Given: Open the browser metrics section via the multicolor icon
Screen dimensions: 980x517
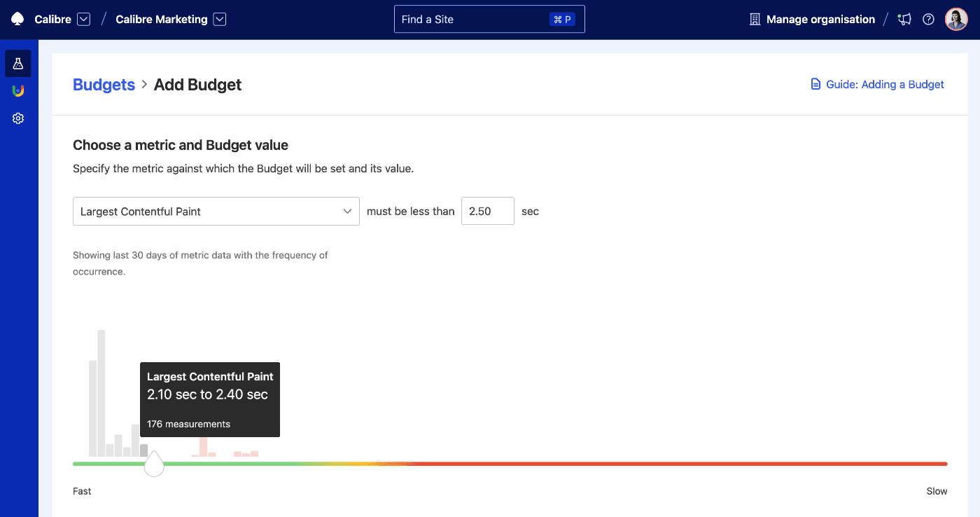Looking at the screenshot, I should pos(17,90).
